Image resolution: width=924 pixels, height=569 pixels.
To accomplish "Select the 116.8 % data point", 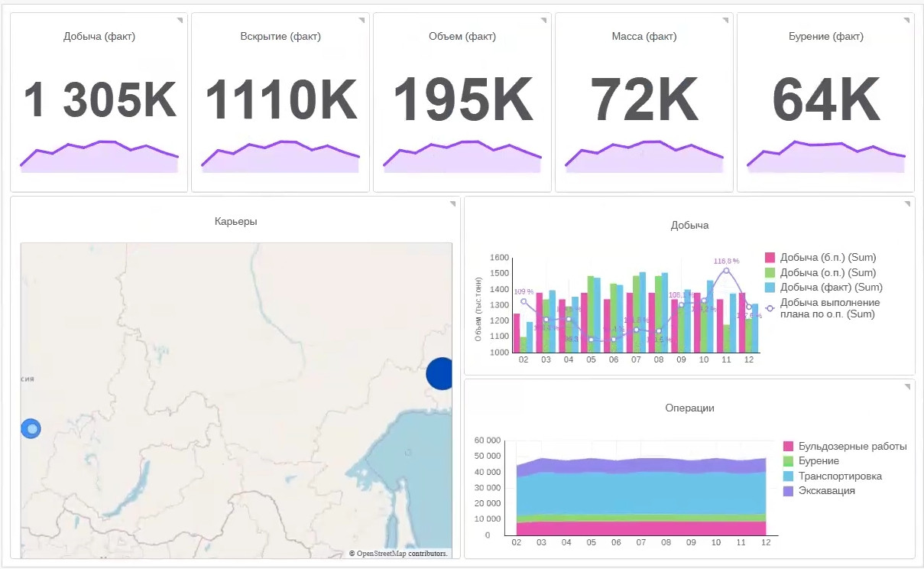I will point(726,270).
